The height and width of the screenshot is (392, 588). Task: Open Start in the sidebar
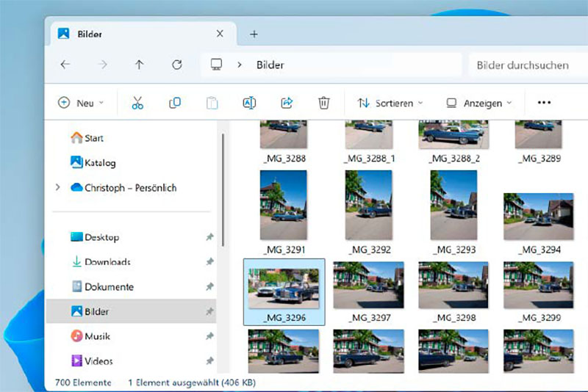[x=87, y=138]
